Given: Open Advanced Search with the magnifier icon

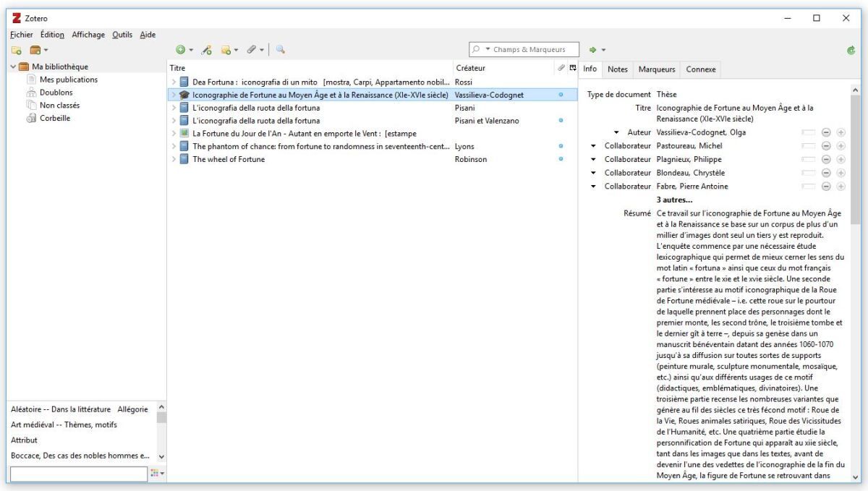Looking at the screenshot, I should click(280, 50).
